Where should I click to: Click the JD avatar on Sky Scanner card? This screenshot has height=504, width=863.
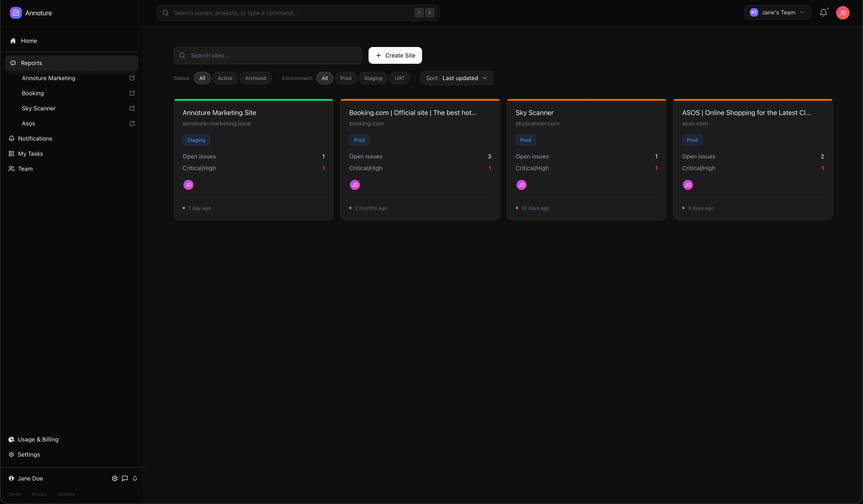521,185
